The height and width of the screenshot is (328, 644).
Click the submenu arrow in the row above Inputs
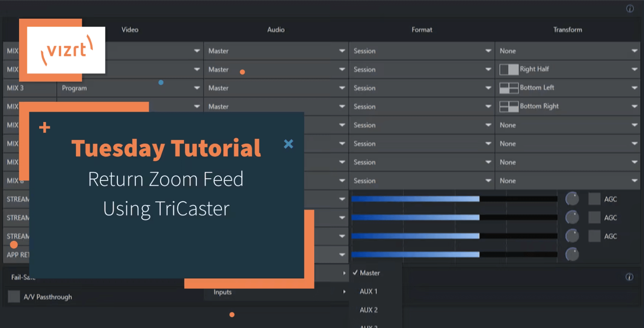click(344, 273)
